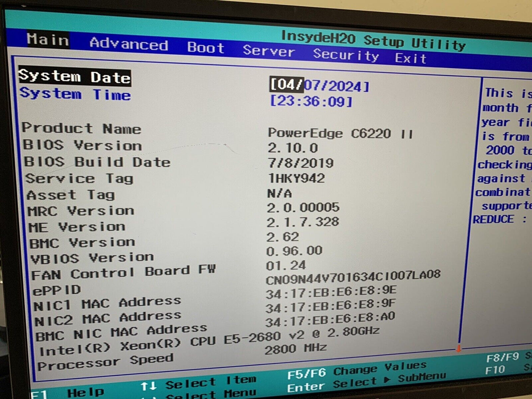Screen dimensions: 532x399
Task: Click MAC value ending E8:9F
Action: 331,306
